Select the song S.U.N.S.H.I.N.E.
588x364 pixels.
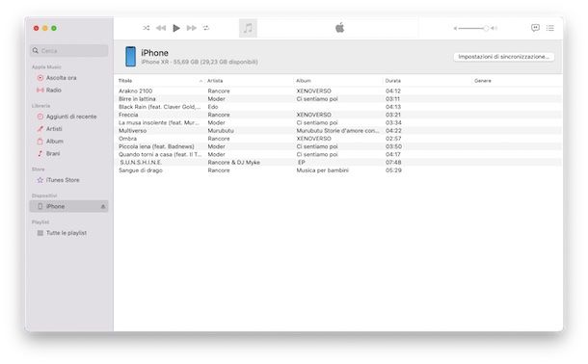[141, 162]
